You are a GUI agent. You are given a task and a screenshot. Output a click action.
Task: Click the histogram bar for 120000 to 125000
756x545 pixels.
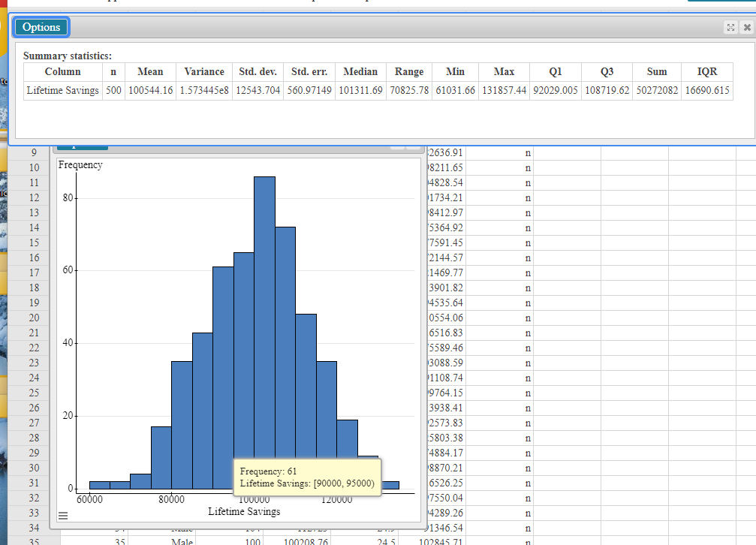tap(347, 439)
